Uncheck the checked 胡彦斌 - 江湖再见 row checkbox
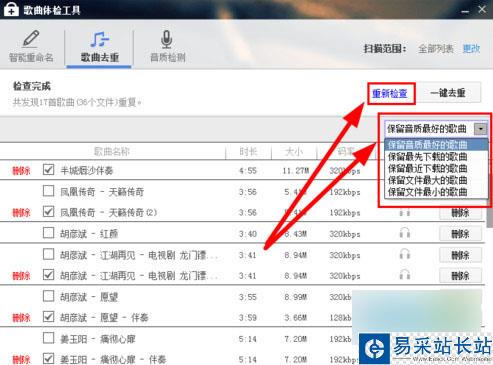This screenshot has width=493, height=365. coord(49,275)
